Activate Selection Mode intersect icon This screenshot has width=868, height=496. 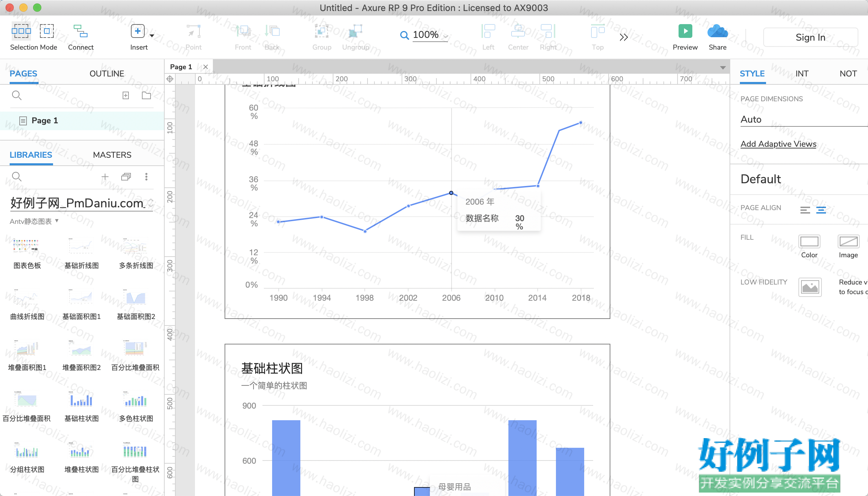click(21, 31)
